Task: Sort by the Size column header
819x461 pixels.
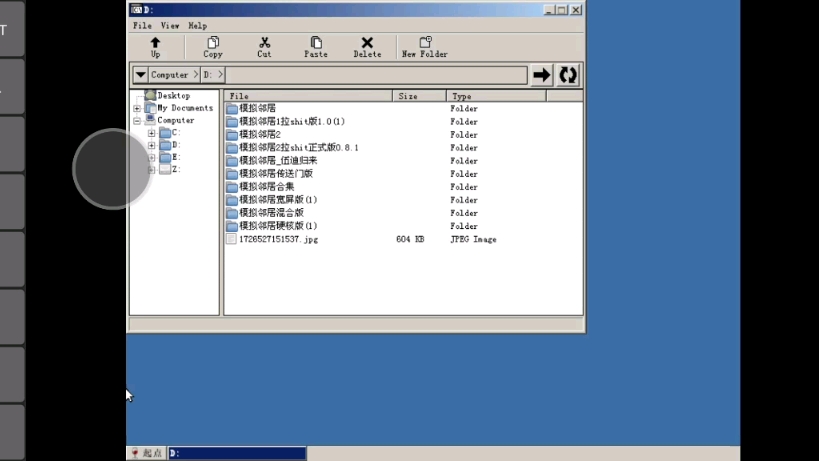Action: click(x=419, y=96)
